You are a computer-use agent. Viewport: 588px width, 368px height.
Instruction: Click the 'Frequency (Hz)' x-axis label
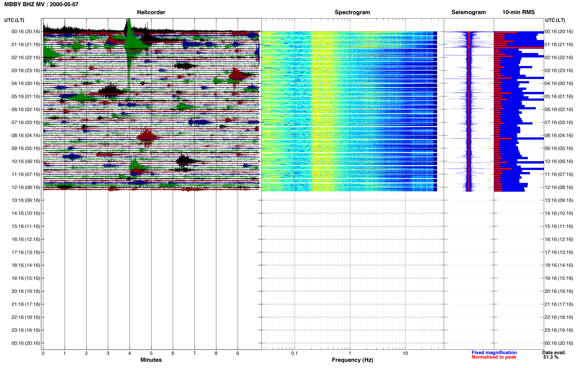352,360
